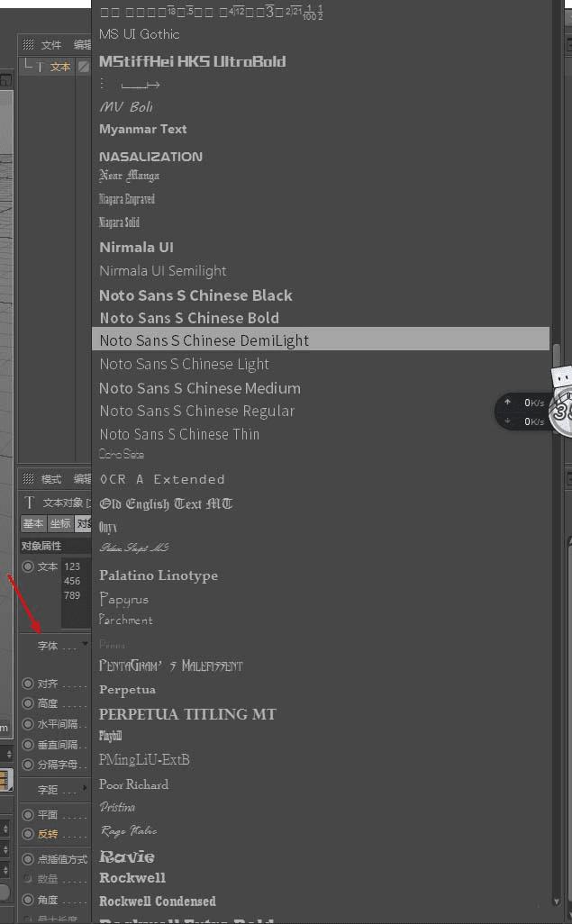Choose the MS UI Gothic font
The width and height of the screenshot is (572, 924).
(x=139, y=34)
